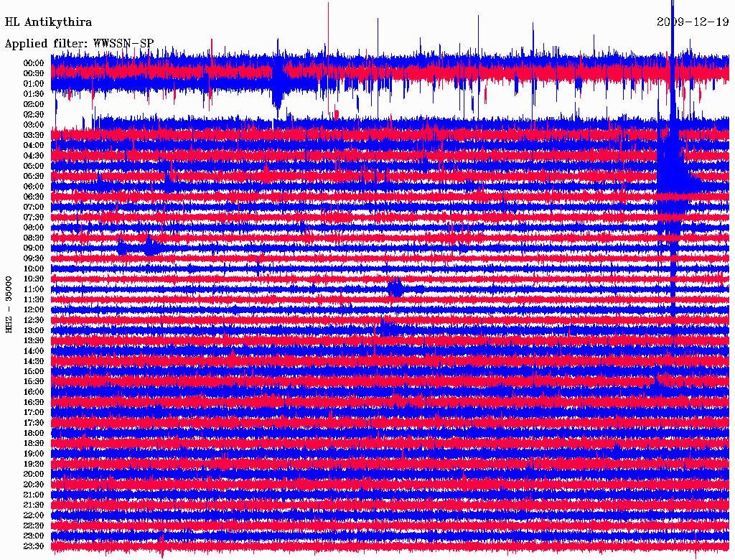Select the 12:00 time label
The image size is (735, 560).
(x=34, y=309)
